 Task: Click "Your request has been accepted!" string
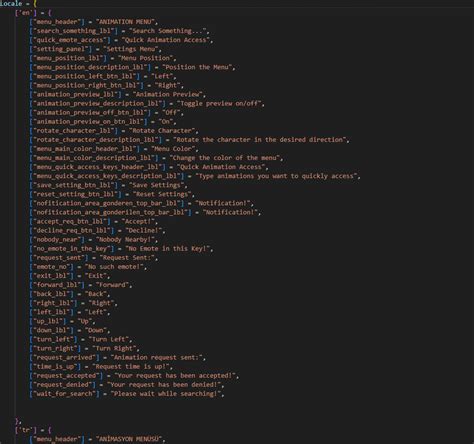(x=175, y=375)
